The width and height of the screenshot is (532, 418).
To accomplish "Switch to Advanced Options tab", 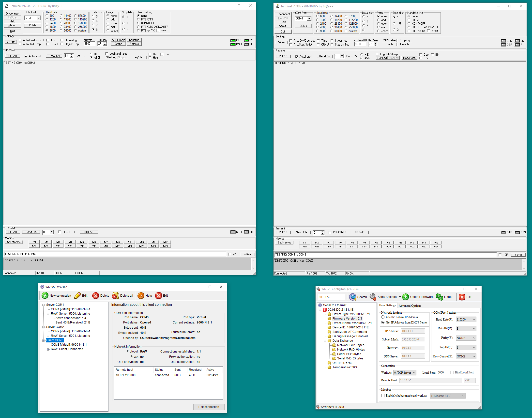I will coord(410,306).
